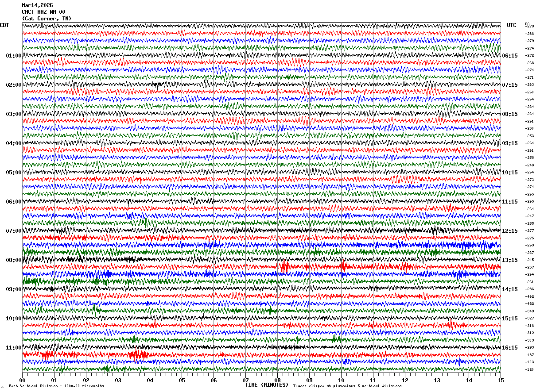
Task: Select the 04:00 CDT time label
Action: tap(13, 143)
